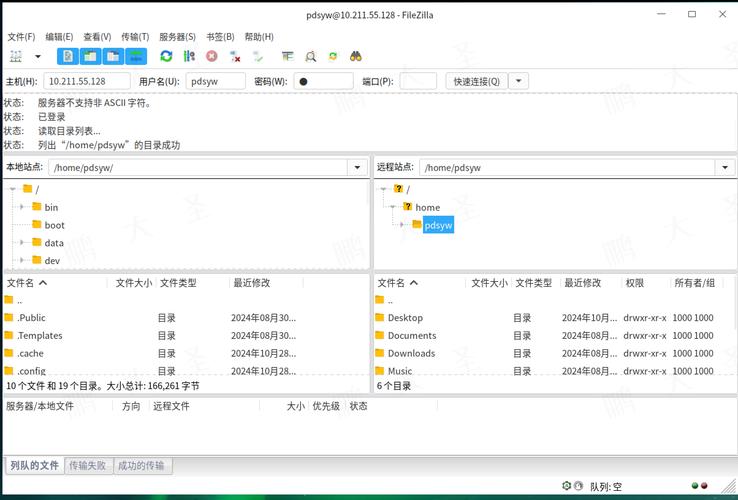
Task: Click the green activity indicator LED
Action: (x=695, y=485)
